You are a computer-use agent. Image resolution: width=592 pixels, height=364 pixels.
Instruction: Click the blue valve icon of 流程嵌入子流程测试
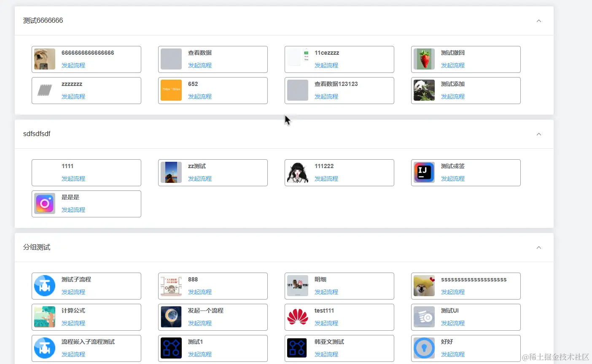[45, 348]
